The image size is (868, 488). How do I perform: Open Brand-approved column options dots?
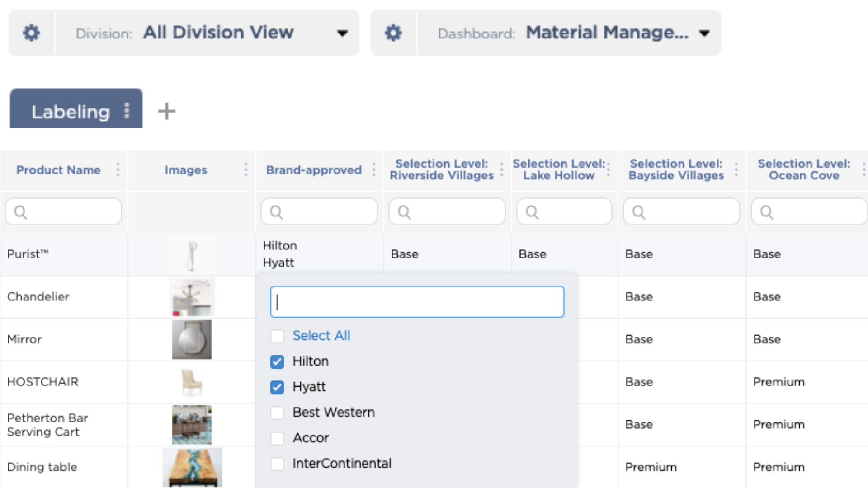[373, 170]
